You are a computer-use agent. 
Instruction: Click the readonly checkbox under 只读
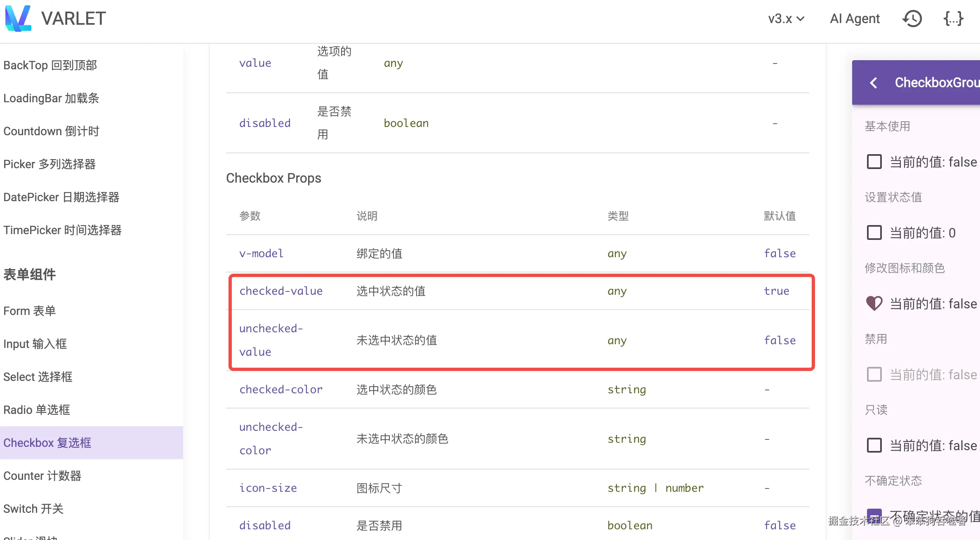[x=874, y=445]
